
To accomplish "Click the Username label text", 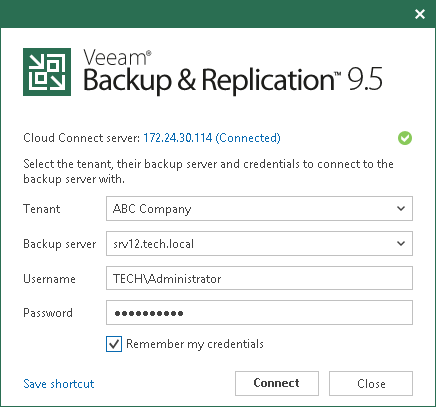I will [49, 279].
